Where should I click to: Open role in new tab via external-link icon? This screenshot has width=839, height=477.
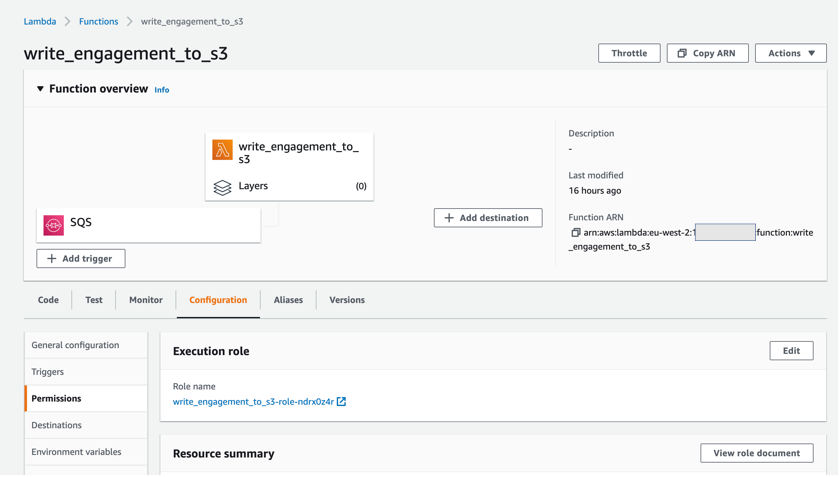pyautogui.click(x=341, y=402)
